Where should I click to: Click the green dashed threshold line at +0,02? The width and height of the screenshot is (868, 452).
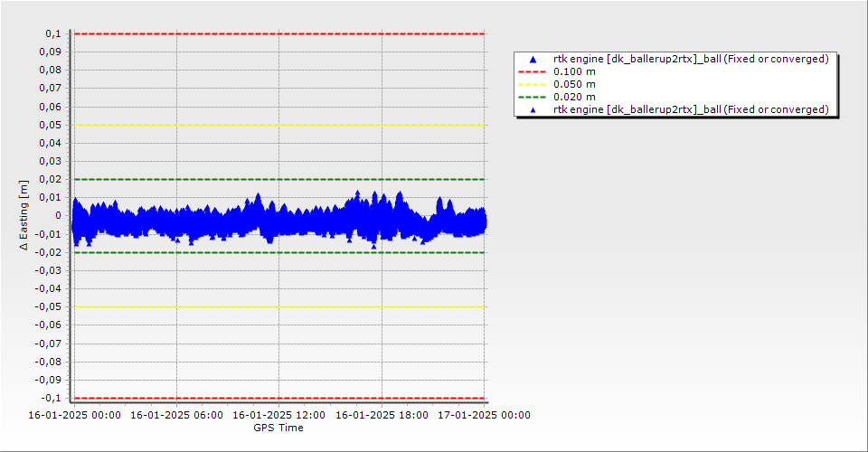pos(279,179)
